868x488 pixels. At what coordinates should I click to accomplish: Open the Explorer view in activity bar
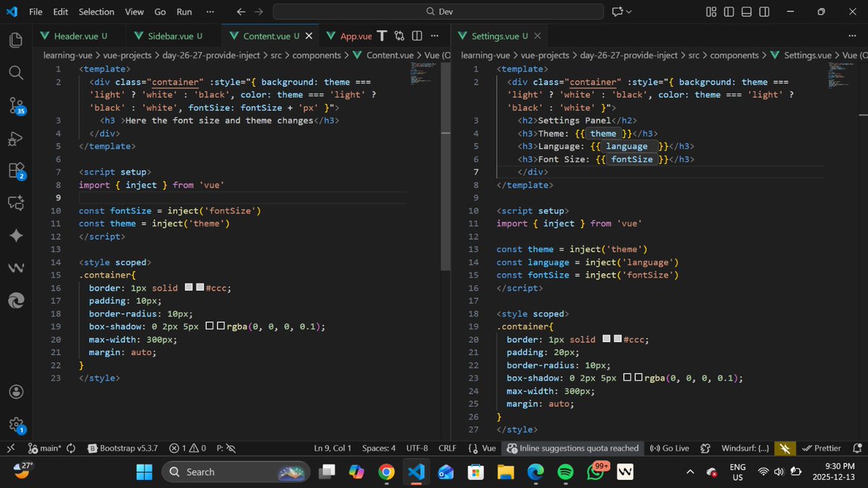16,39
